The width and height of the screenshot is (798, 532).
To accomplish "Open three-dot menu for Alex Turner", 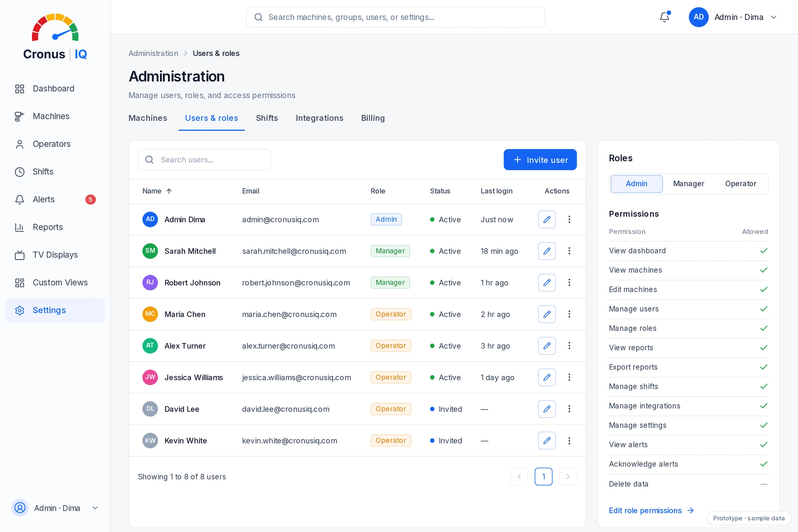I will [569, 346].
